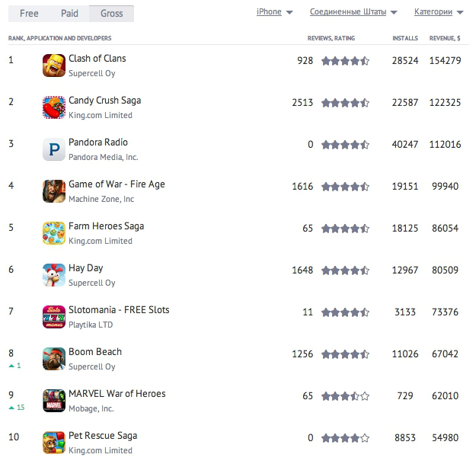Open the Game of War app icon

pos(54,191)
